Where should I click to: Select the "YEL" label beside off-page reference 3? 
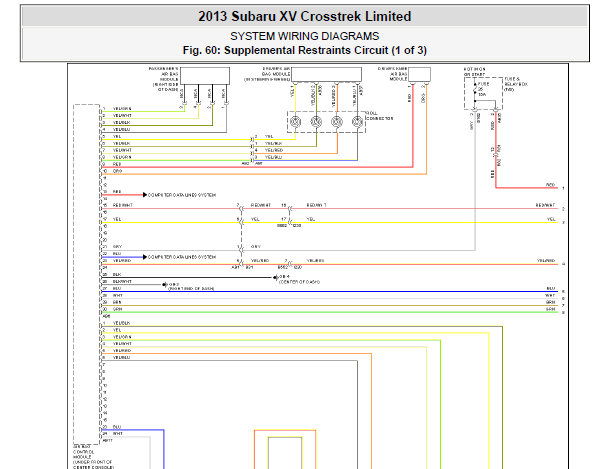pos(551,219)
